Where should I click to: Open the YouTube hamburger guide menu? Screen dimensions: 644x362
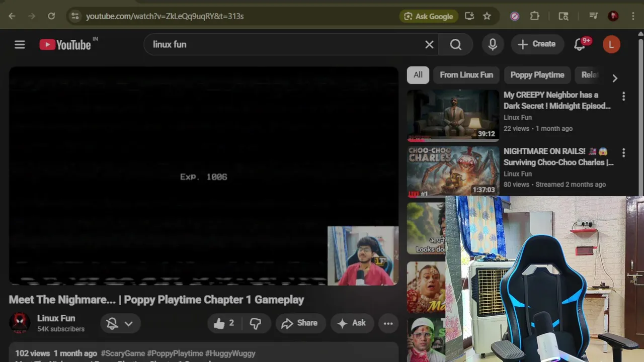(20, 45)
